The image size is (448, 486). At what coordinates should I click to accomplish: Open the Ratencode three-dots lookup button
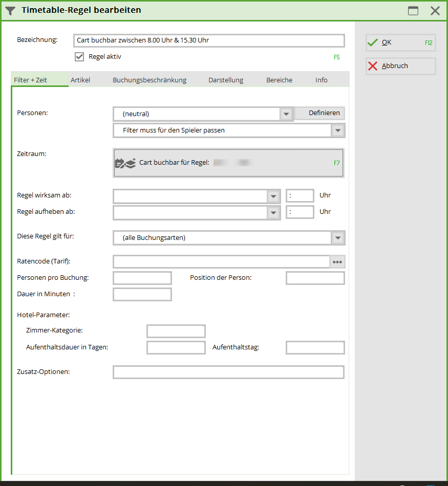point(337,262)
